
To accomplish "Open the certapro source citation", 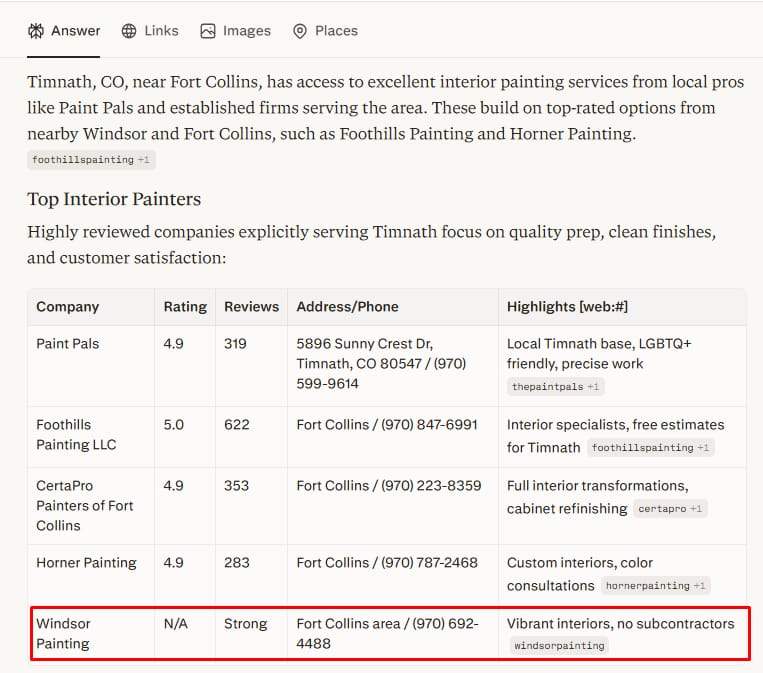I will (670, 509).
